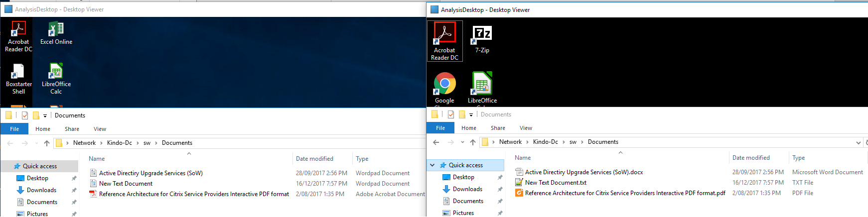Expand chevron after sw in right address bar

582,142
